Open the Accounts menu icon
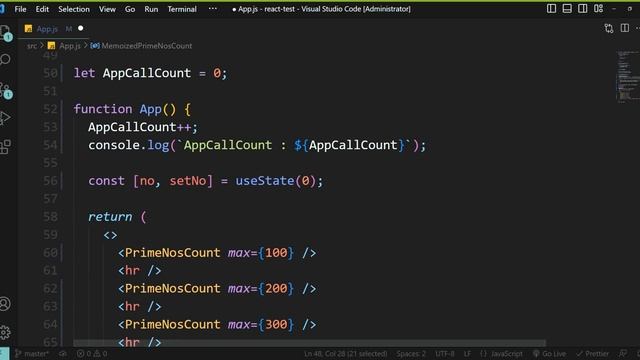Screen dimensions: 640x360 5,304
